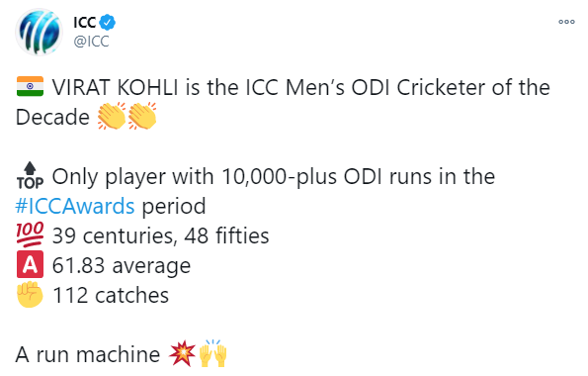Click the '61.83 average' text
Image resolution: width=588 pixels, height=376 pixels.
point(122,265)
